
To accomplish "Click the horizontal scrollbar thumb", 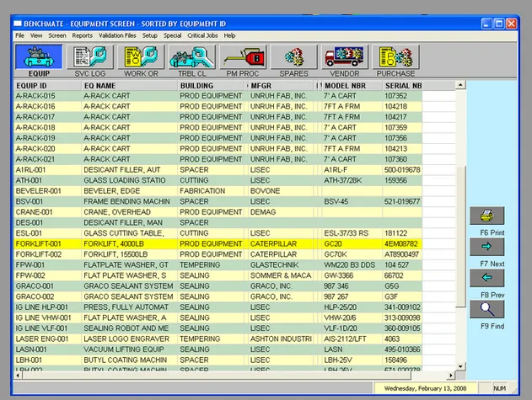I will pyautogui.click(x=217, y=376).
